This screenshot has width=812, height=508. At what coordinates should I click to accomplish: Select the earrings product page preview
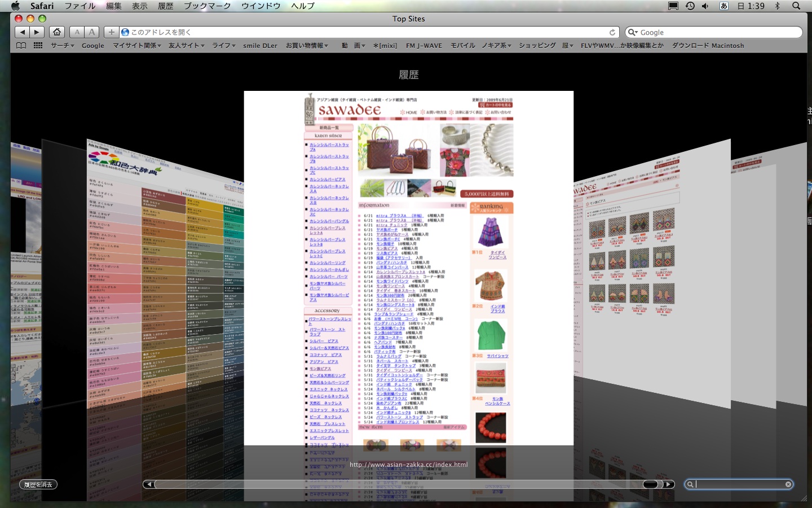pyautogui.click(x=652, y=274)
